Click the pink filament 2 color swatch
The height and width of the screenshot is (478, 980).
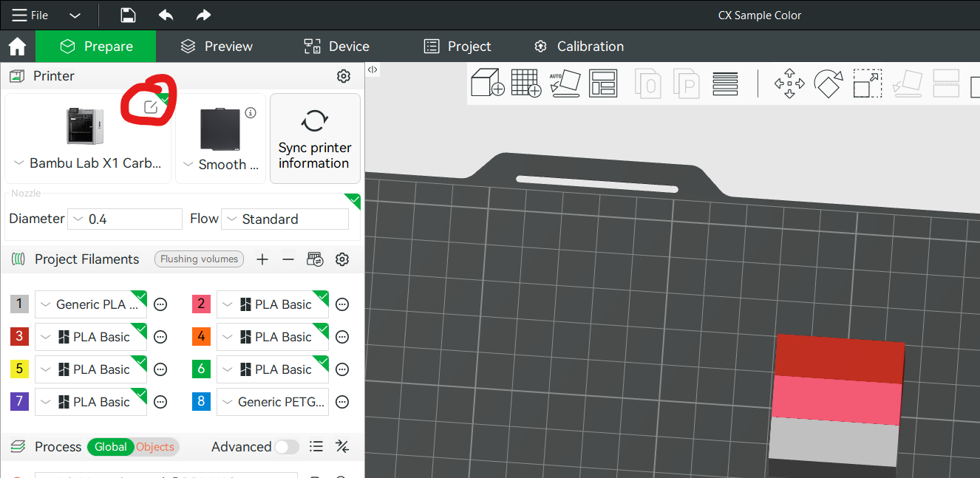[x=201, y=304]
